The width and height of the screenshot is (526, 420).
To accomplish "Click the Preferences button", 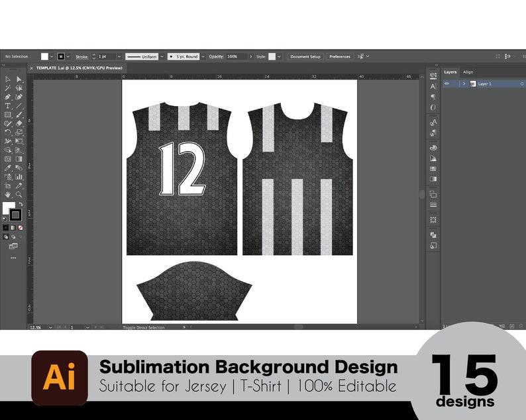I will click(339, 57).
